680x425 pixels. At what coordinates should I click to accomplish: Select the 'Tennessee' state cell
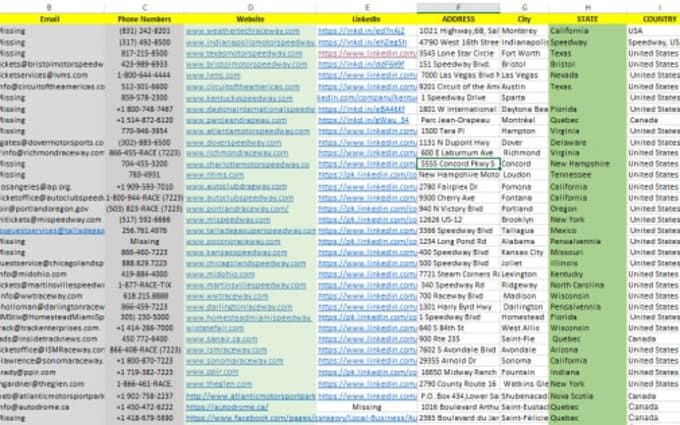[x=588, y=175]
